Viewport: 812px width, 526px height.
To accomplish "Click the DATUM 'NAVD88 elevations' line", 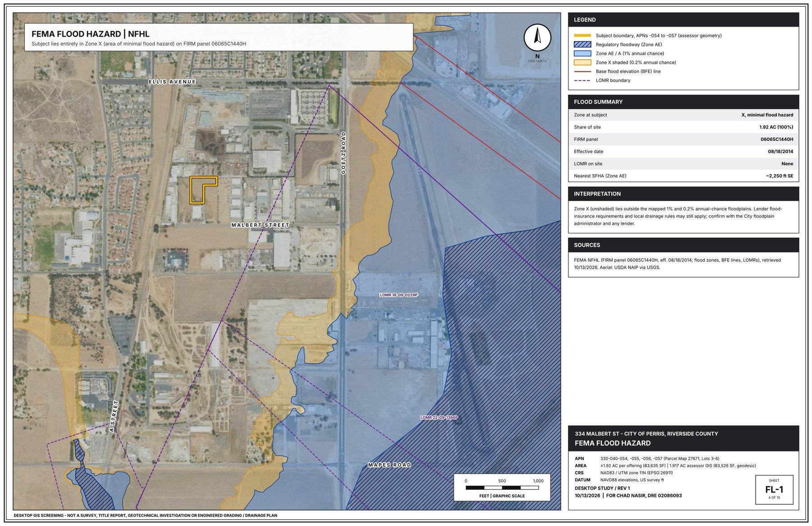I will point(619,480).
